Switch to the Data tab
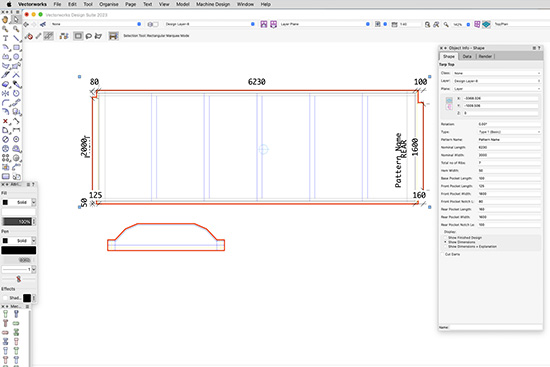Image resolution: width=550 pixels, height=367 pixels. 467,56
